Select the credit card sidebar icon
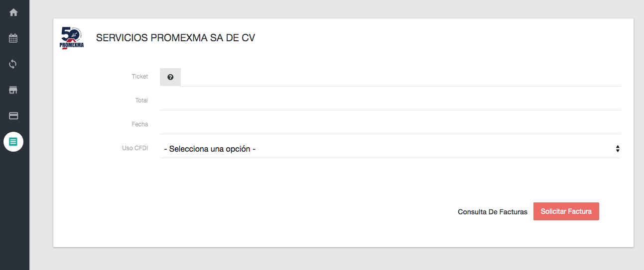 [x=13, y=116]
